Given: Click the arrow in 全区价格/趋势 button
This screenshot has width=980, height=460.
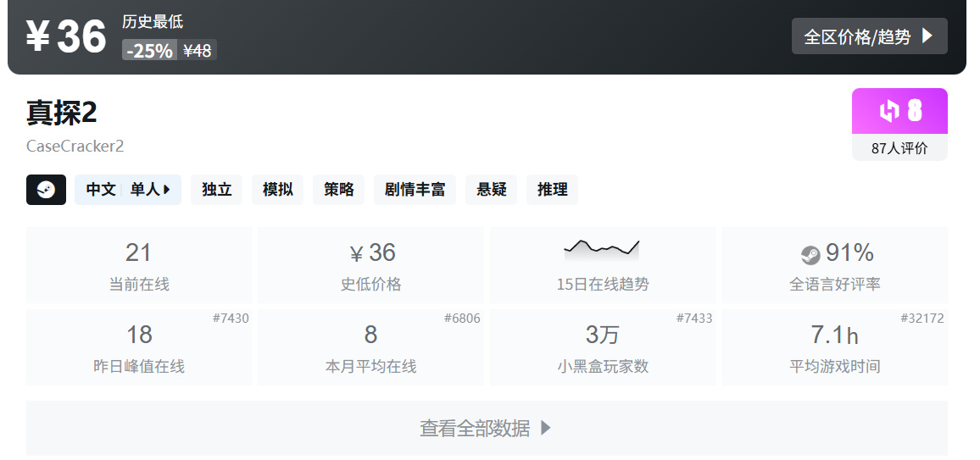Looking at the screenshot, I should point(927,36).
